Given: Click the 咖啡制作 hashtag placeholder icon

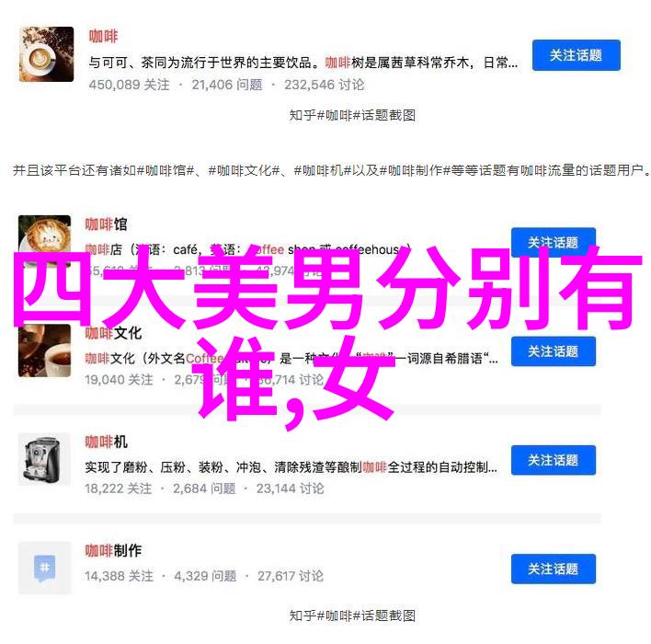Looking at the screenshot, I should click(44, 568).
